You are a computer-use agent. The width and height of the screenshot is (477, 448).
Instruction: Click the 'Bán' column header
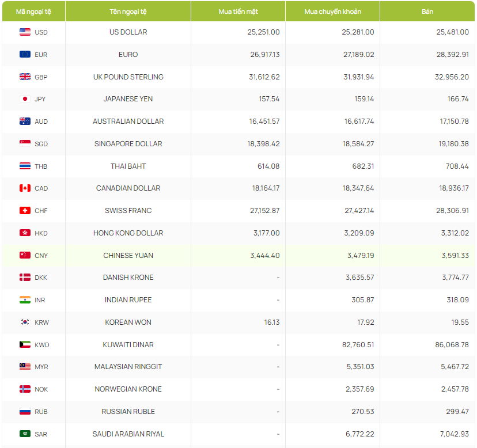coord(427,12)
